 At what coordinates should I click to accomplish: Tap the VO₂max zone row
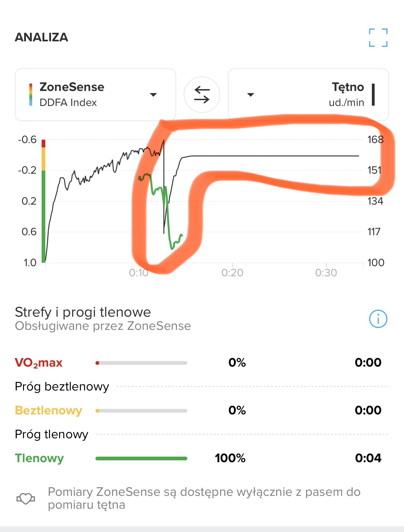click(x=198, y=363)
